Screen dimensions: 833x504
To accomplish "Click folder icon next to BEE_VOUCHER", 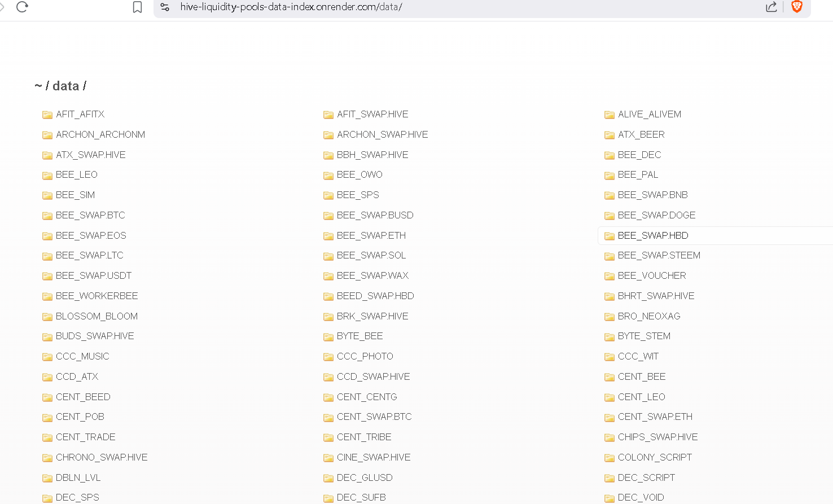I will (610, 276).
